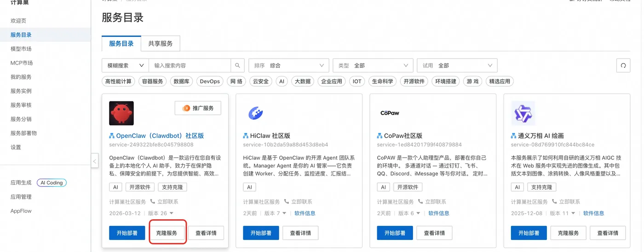
Task: Click the icon before CoPaw社区版 title
Action: click(379, 136)
